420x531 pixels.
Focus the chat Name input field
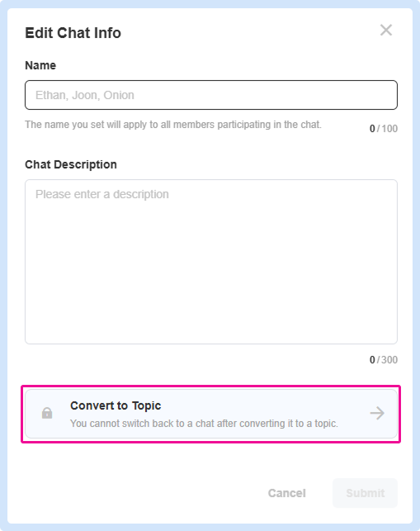pyautogui.click(x=211, y=95)
